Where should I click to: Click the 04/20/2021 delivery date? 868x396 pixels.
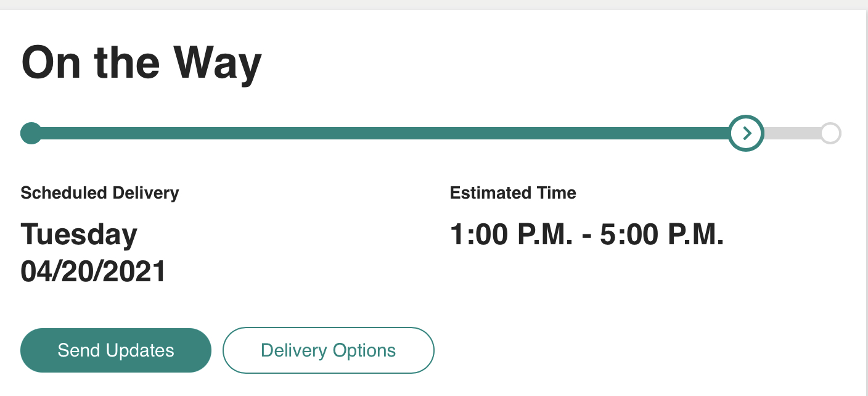pyautogui.click(x=94, y=271)
